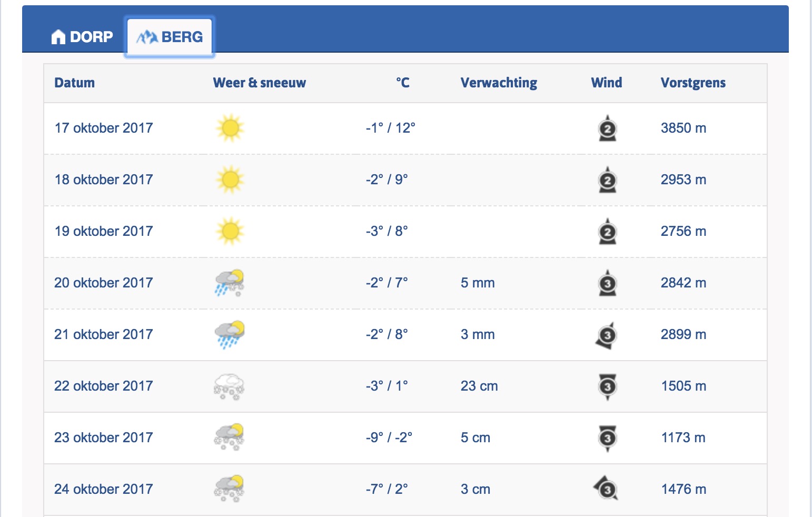The height and width of the screenshot is (517, 812).
Task: Click the wind force 2 icon for 17 oktober
Action: point(607,128)
